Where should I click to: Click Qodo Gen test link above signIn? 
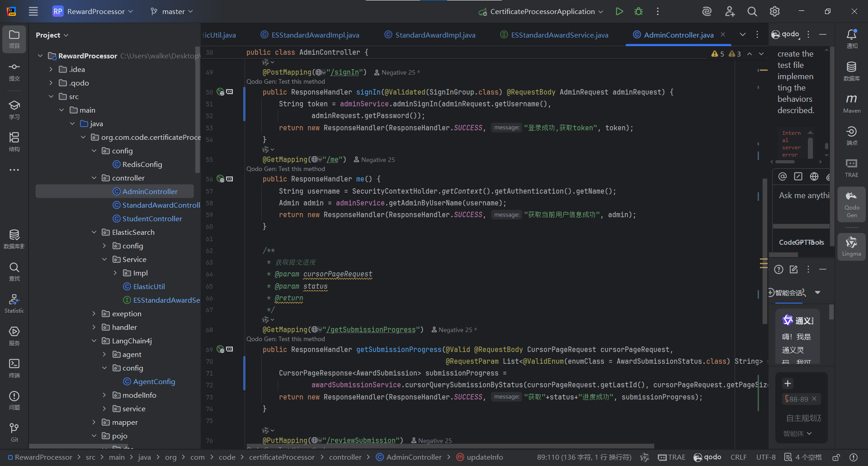(285, 81)
